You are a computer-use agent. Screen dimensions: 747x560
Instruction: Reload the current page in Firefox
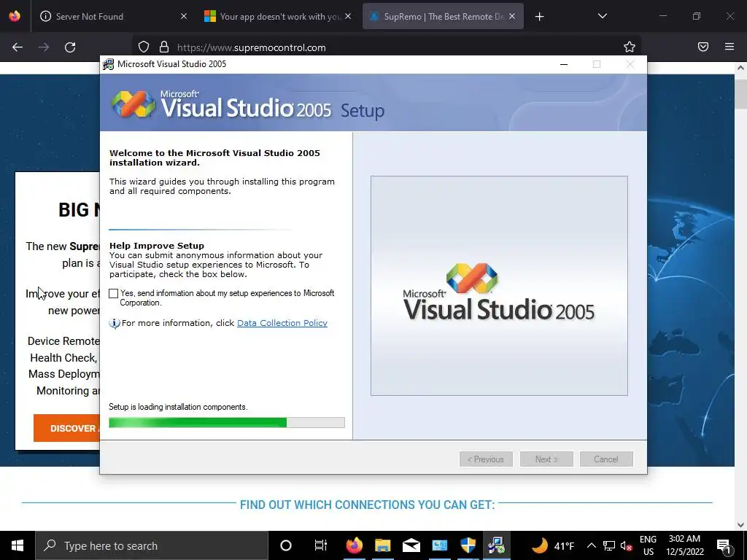(70, 47)
